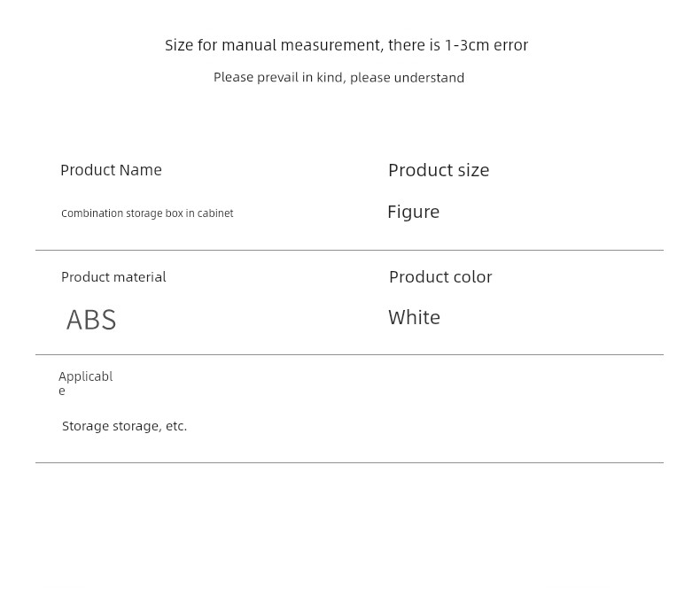The image size is (700, 589).
Task: Select the 'Please prevail in kind' subtitle
Action: pyautogui.click(x=338, y=78)
